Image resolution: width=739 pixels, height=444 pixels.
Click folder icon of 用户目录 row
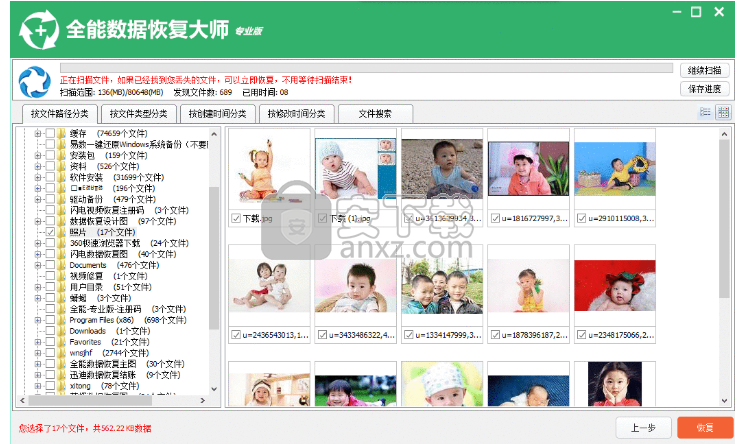point(62,287)
